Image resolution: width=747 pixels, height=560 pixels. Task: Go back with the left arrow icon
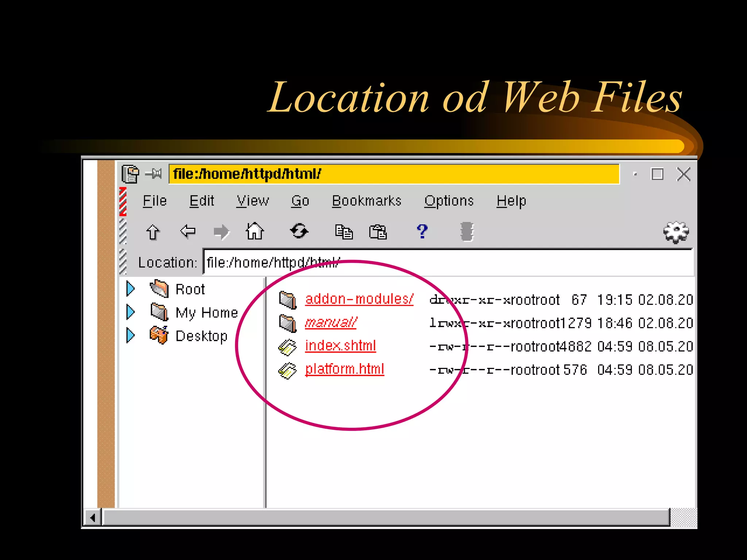point(188,231)
